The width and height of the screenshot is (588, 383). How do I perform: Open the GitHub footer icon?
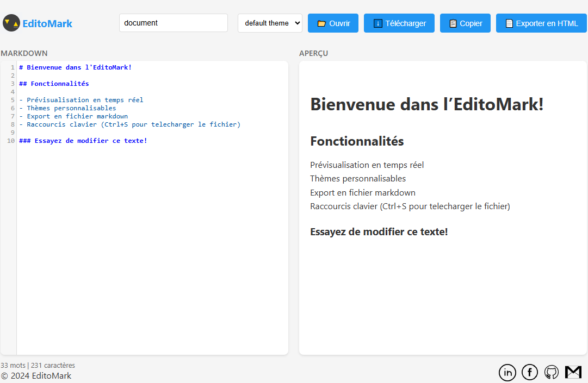pyautogui.click(x=551, y=372)
